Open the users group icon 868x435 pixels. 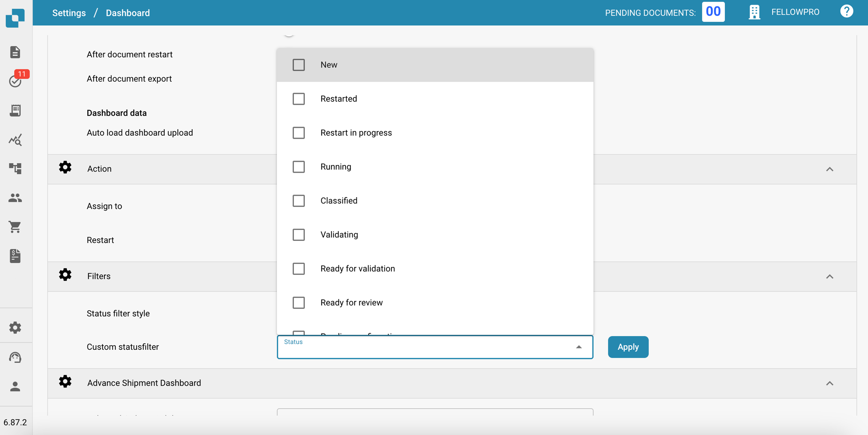click(15, 198)
